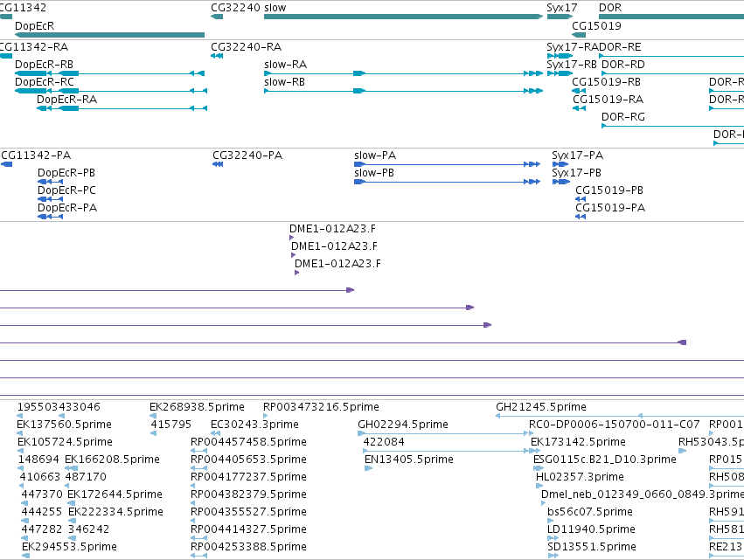
Task: Click EST EK173142.5prime
Action: coord(579,442)
